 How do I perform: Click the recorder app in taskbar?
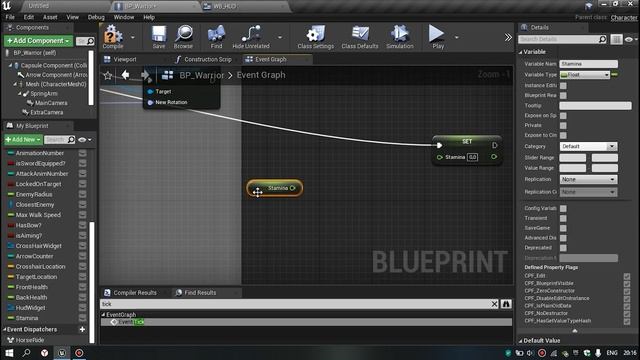[79, 353]
